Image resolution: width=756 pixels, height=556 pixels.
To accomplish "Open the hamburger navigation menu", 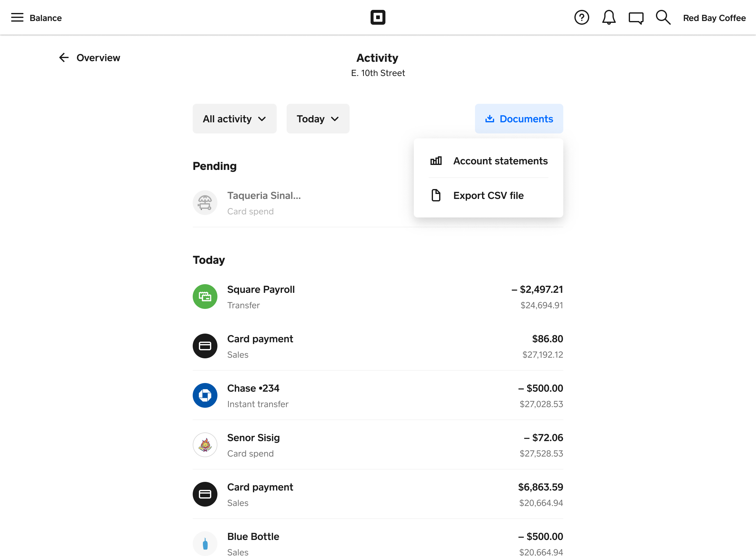I will 17,18.
